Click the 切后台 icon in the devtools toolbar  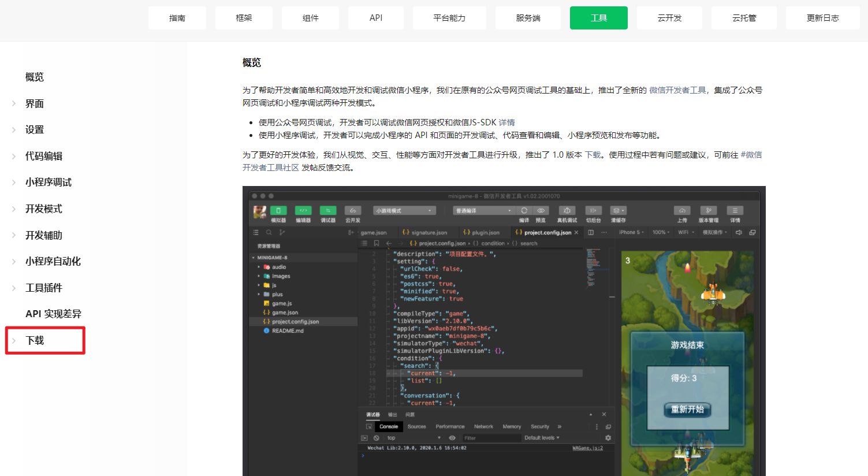click(593, 211)
